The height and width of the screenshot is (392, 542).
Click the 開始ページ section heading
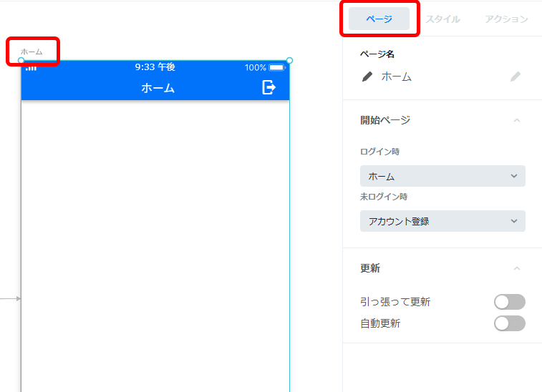pos(385,120)
